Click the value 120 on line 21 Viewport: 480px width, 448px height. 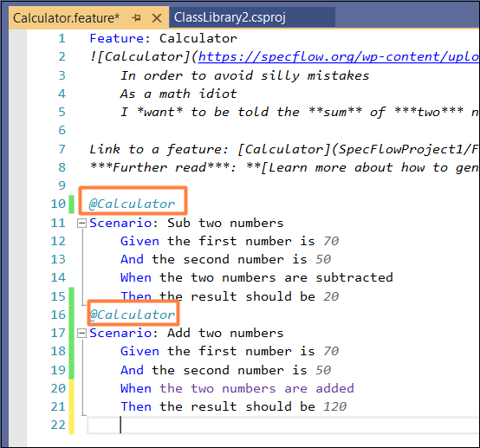335,407
